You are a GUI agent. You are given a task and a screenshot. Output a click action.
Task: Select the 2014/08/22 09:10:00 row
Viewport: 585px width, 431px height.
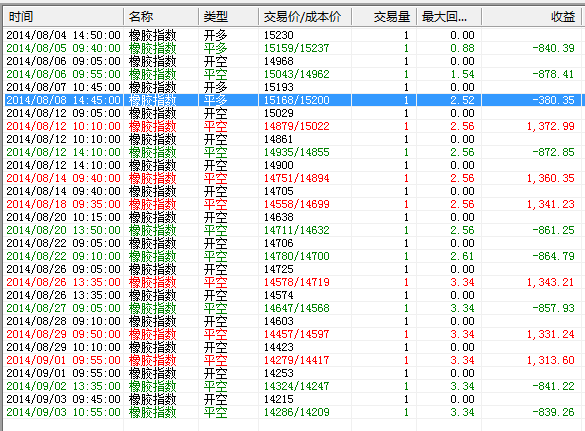point(292,256)
